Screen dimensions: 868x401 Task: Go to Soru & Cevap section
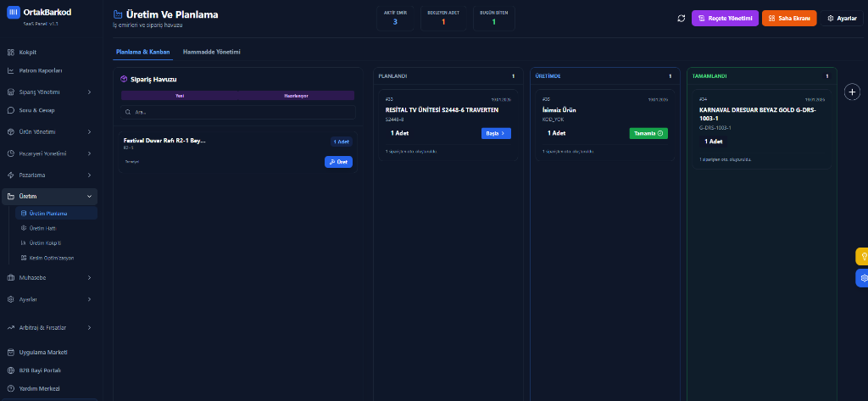point(36,110)
